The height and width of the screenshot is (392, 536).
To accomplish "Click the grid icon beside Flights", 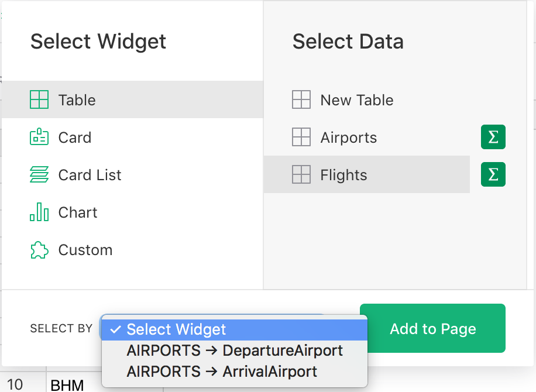I will click(x=301, y=174).
